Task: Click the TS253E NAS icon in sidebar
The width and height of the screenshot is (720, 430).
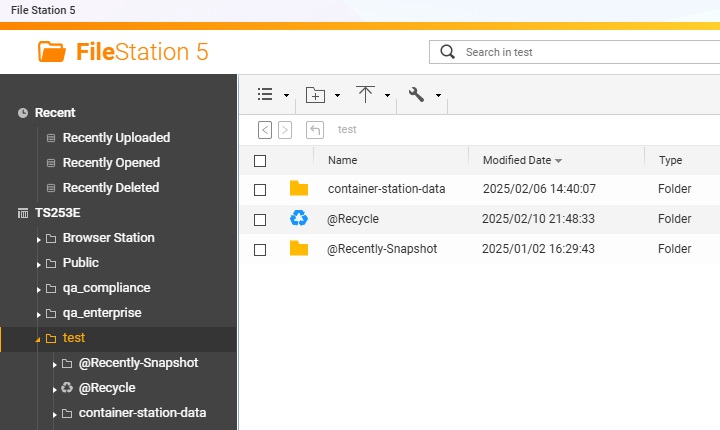Action: tap(23, 213)
